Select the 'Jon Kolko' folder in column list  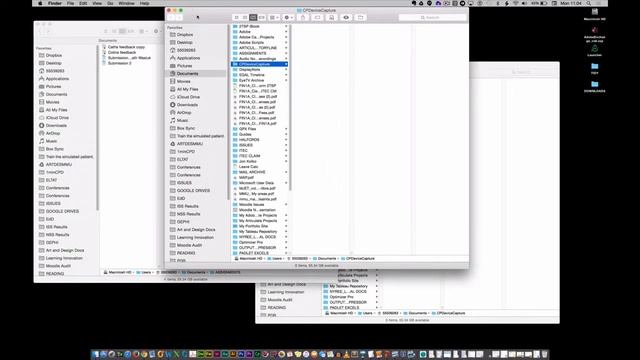(247, 161)
